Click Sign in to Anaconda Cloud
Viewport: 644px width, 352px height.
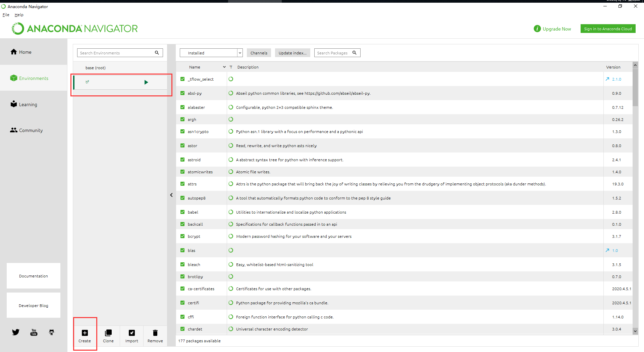pyautogui.click(x=608, y=29)
